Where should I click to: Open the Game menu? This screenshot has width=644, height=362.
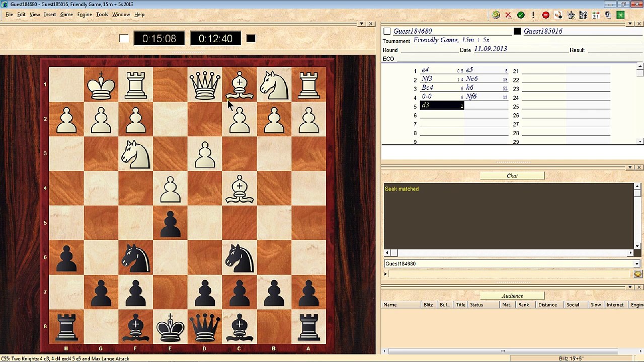click(x=66, y=15)
